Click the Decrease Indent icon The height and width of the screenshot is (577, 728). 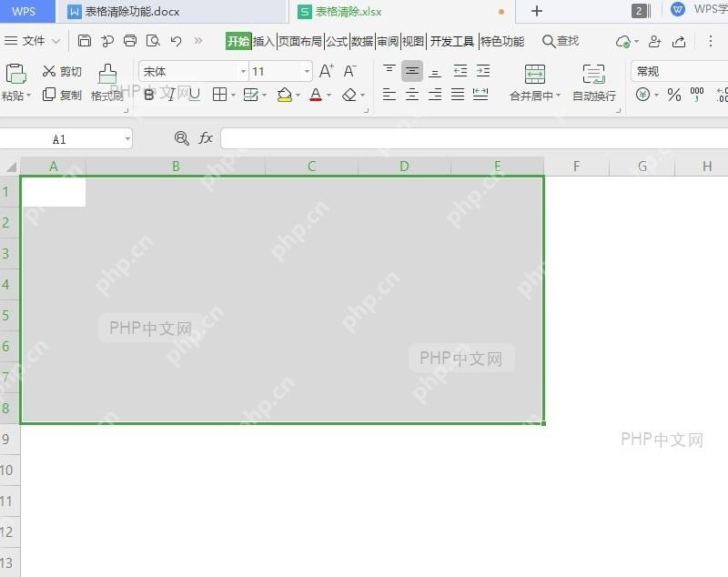[x=460, y=71]
